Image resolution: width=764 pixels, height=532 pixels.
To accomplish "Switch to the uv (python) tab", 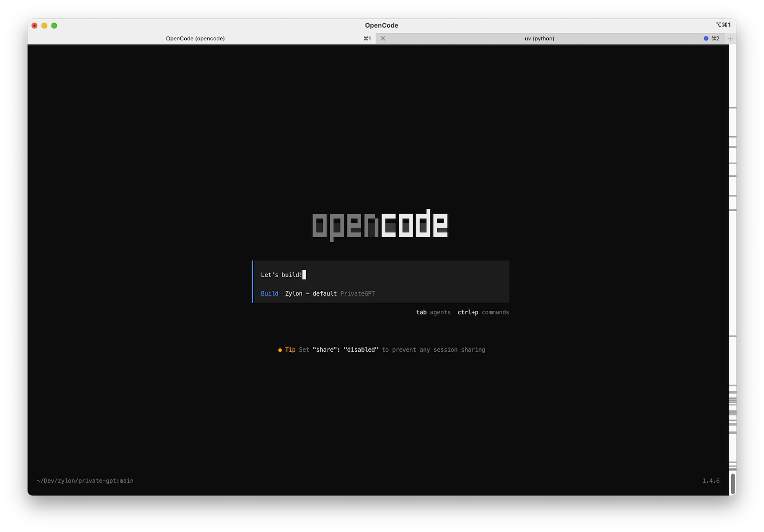I will coord(550,38).
